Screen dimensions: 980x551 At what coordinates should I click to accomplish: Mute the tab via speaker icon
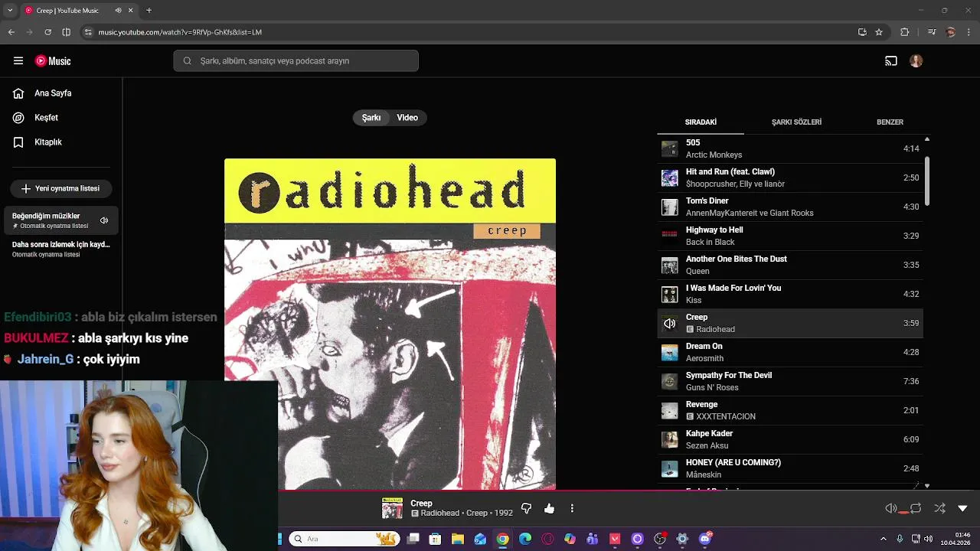(118, 11)
